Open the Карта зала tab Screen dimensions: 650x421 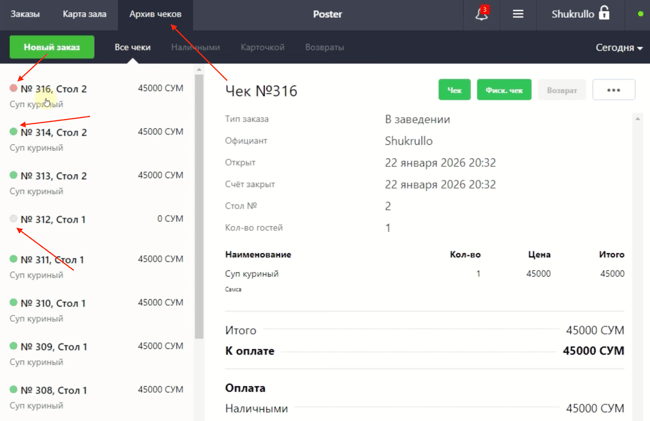[83, 15]
